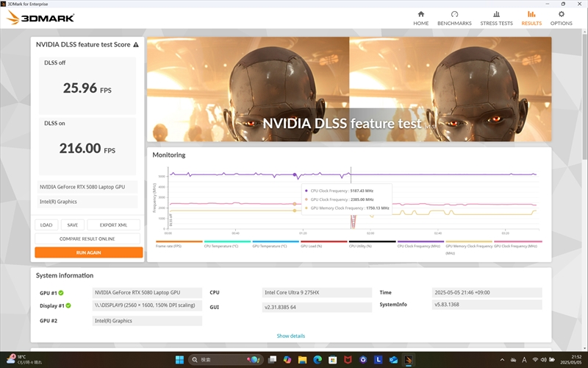The height and width of the screenshot is (368, 588).
Task: Click the Time value 2025-05-05 21:46
Action: 487,292
